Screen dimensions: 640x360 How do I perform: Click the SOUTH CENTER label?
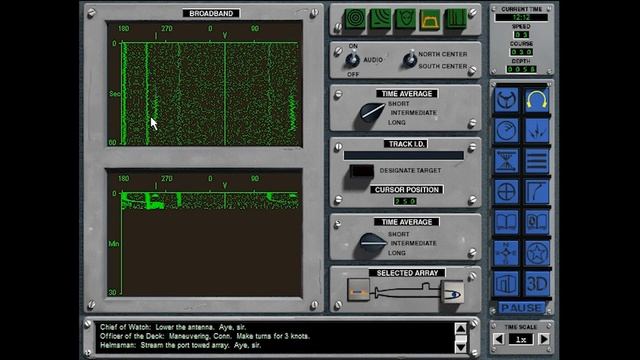pos(442,66)
